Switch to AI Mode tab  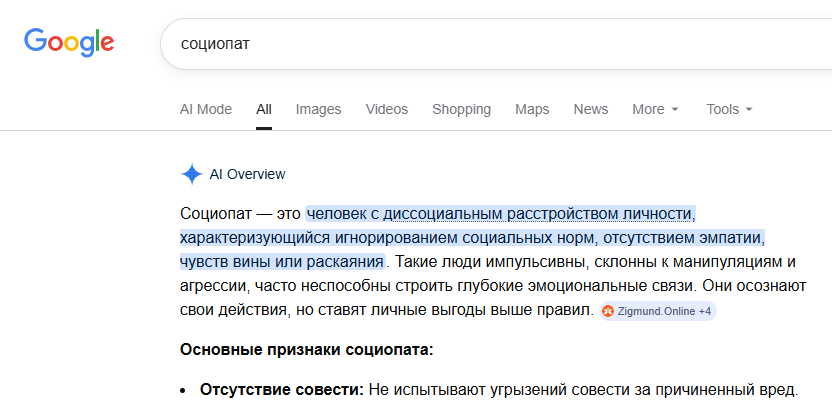point(206,109)
